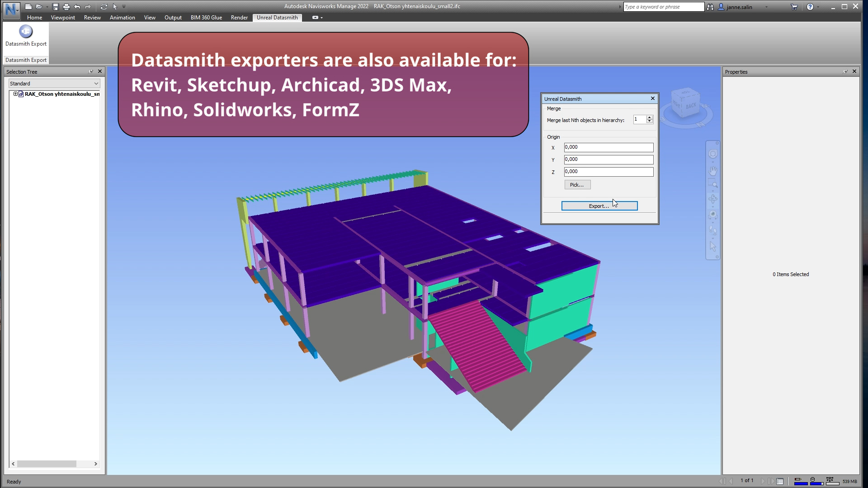This screenshot has height=488, width=868.
Task: Expand the RAK_Otson yhtenaiskoulu tree node
Action: 15,94
